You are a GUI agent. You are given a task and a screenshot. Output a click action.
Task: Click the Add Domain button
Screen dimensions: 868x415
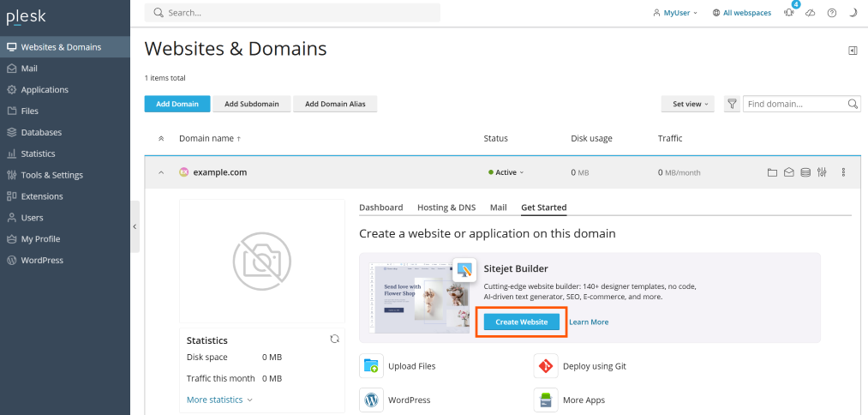pos(177,104)
